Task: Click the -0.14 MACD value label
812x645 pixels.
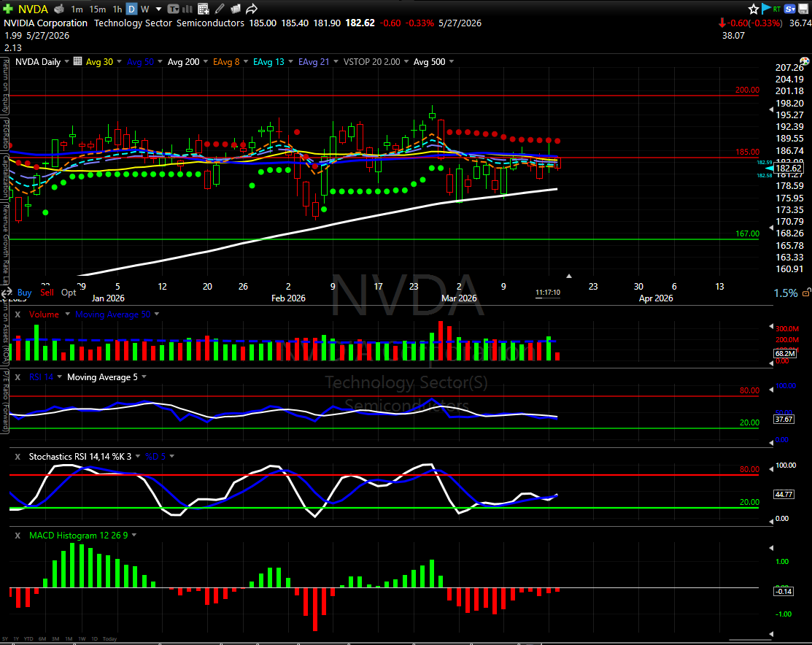Action: click(x=784, y=591)
